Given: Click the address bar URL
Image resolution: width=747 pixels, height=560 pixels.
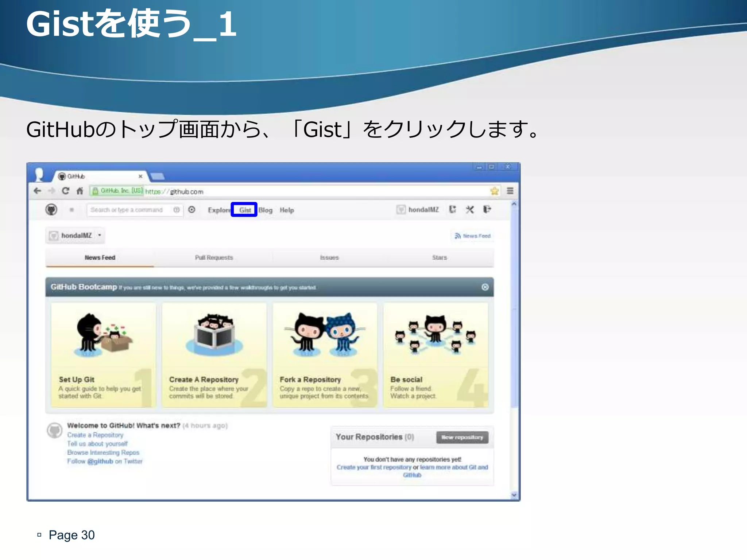Looking at the screenshot, I should pos(174,191).
